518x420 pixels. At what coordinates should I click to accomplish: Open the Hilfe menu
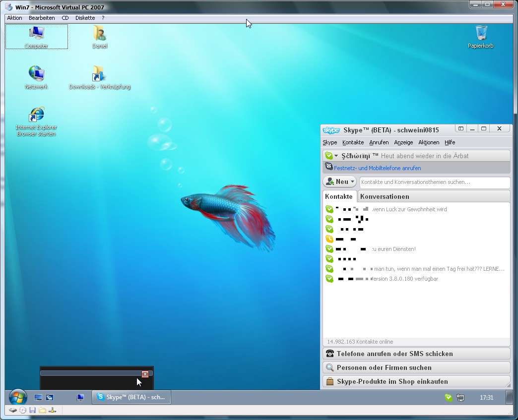(x=450, y=142)
